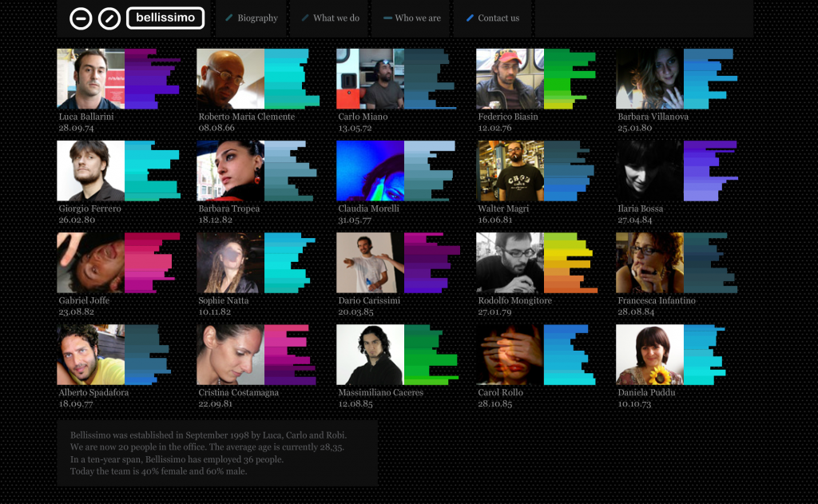The width and height of the screenshot is (818, 504).
Task: Open the Contact us menu item
Action: 498,18
